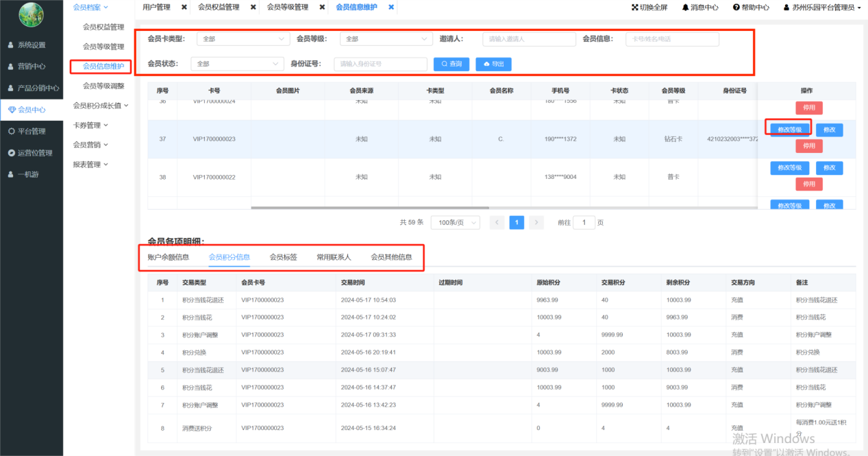Click 修改等级 for row 37

(x=789, y=130)
